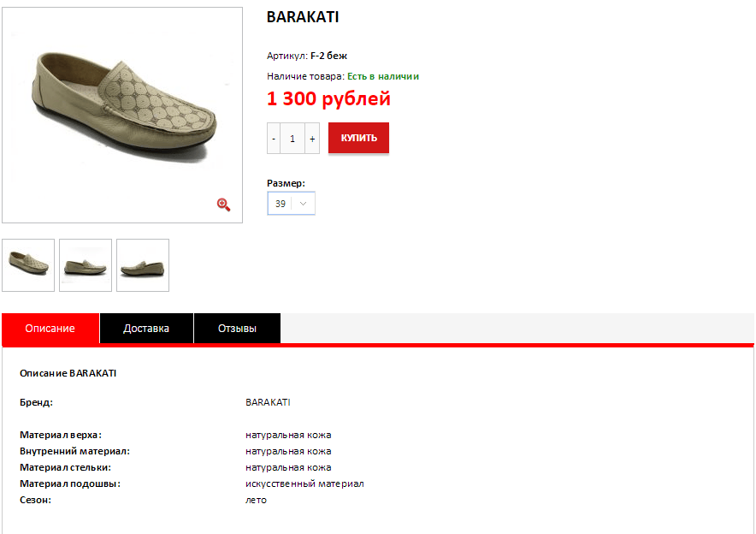
Task: Click the article number F-2 беж
Action: coord(328,56)
